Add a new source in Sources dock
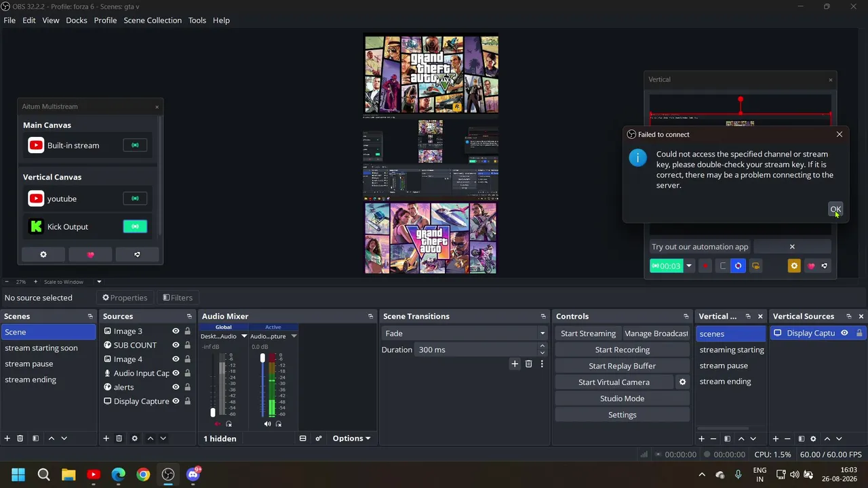The width and height of the screenshot is (868, 488). 106,439
